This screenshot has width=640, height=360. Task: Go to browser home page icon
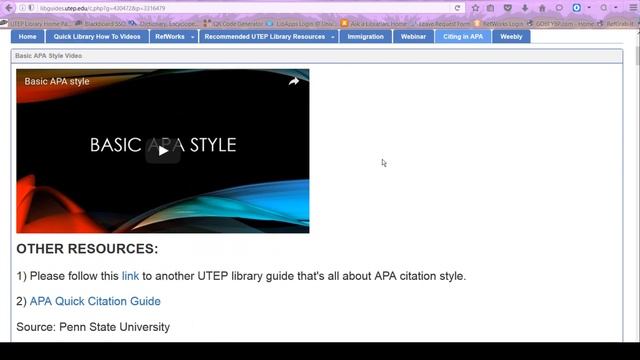pos(542,8)
